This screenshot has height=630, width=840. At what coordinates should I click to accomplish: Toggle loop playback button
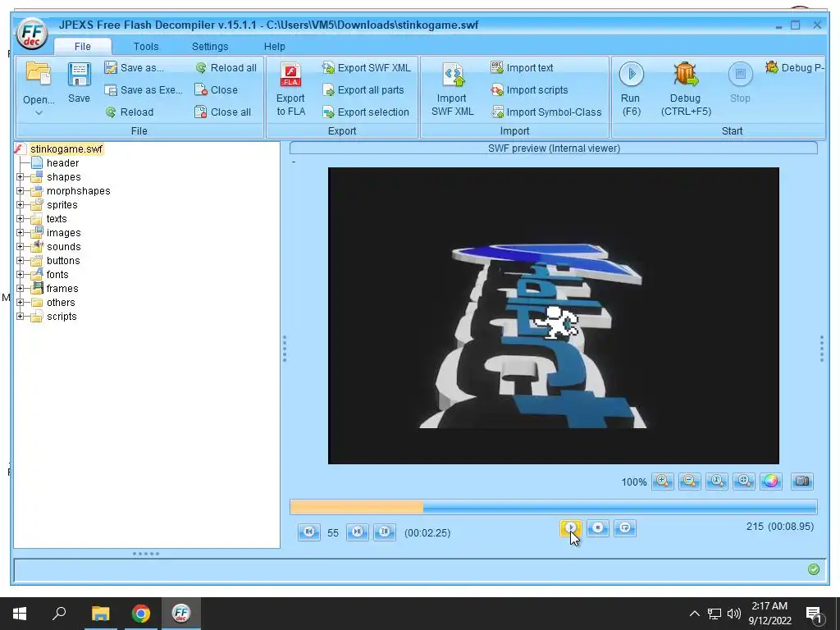pos(624,528)
